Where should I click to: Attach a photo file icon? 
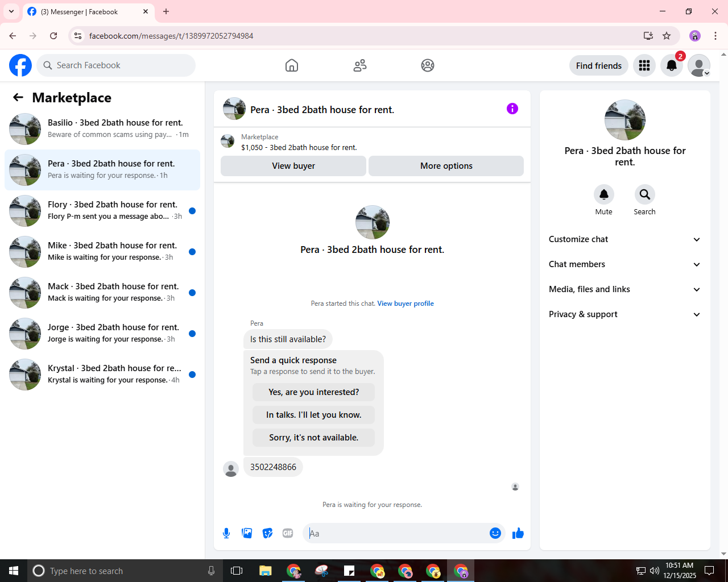tap(247, 533)
